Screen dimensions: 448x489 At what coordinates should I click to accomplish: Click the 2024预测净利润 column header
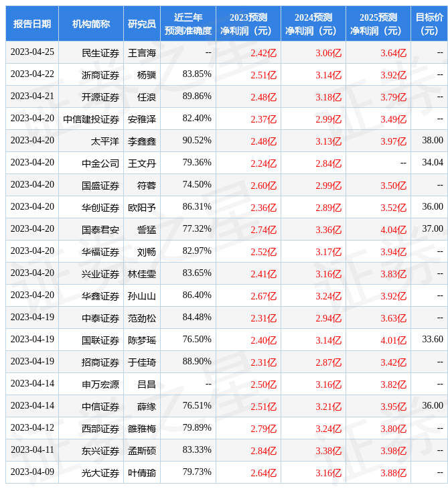coord(313,23)
